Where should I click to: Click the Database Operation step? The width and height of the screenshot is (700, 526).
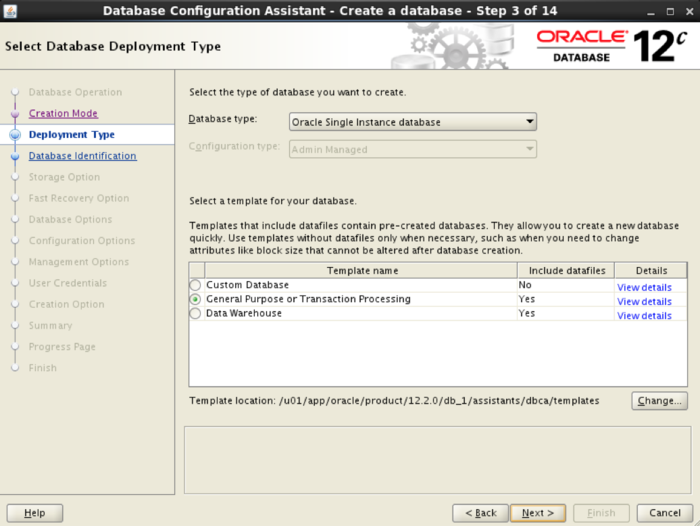point(75,92)
